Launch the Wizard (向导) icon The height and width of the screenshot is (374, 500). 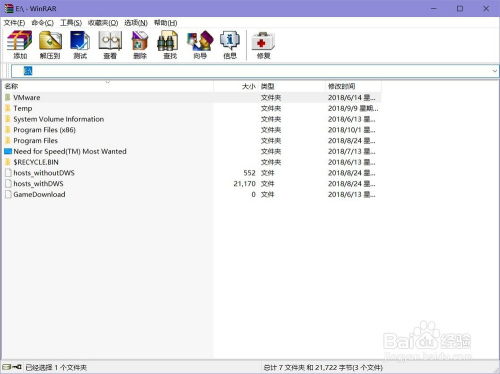(200, 45)
